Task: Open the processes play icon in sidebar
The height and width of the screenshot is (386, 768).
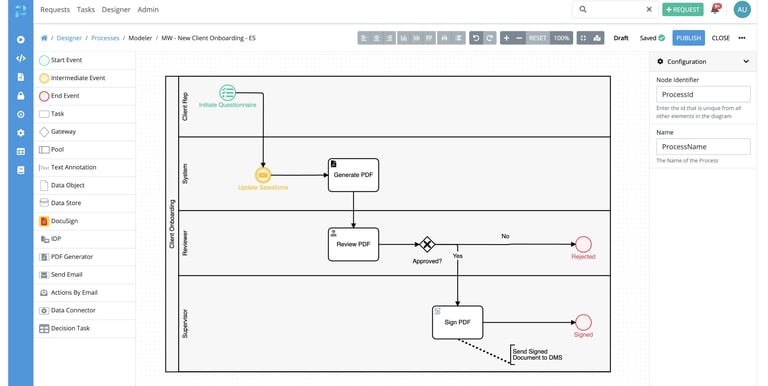Action: click(x=21, y=40)
